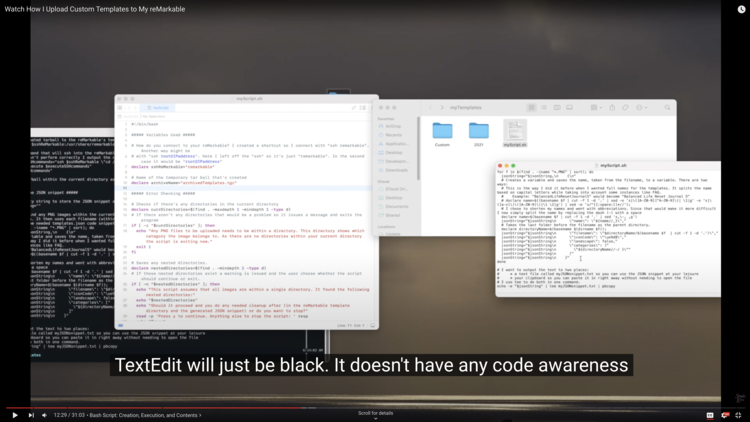
Task: Add video to Watch Later via clock icon
Action: click(x=741, y=9)
